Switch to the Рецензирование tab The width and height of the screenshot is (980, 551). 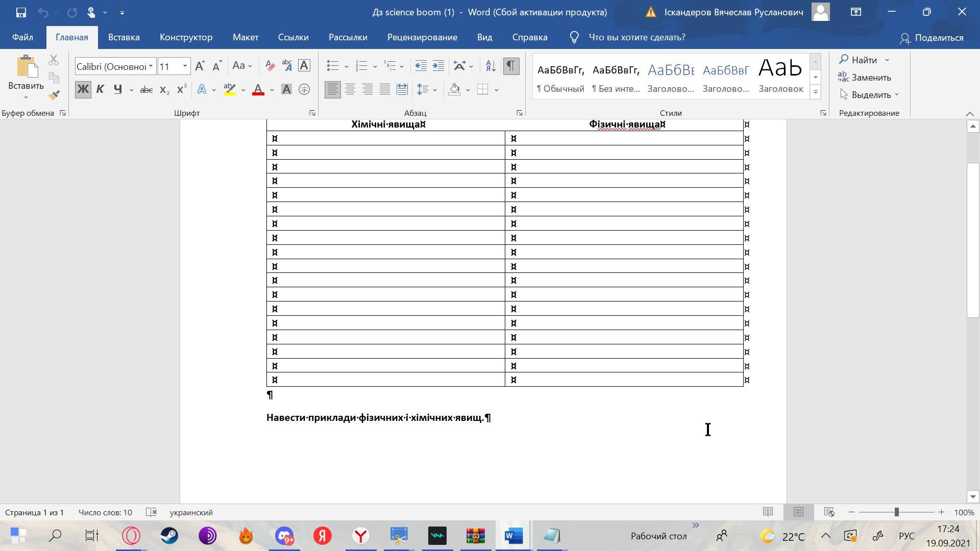coord(422,37)
